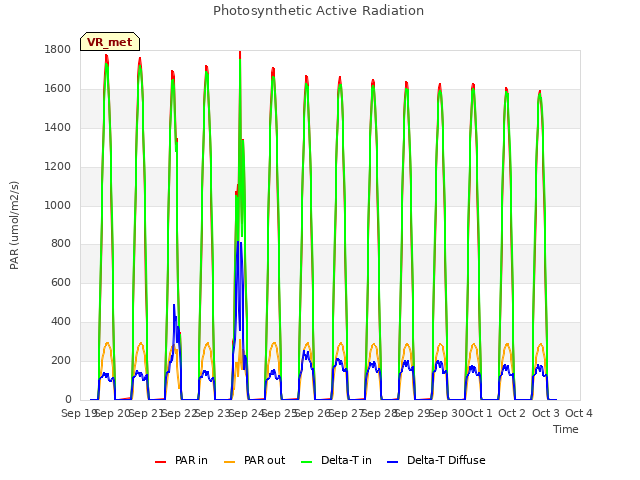Click the orange PAR out legend swatch
The width and height of the screenshot is (640, 480).
tap(229, 462)
